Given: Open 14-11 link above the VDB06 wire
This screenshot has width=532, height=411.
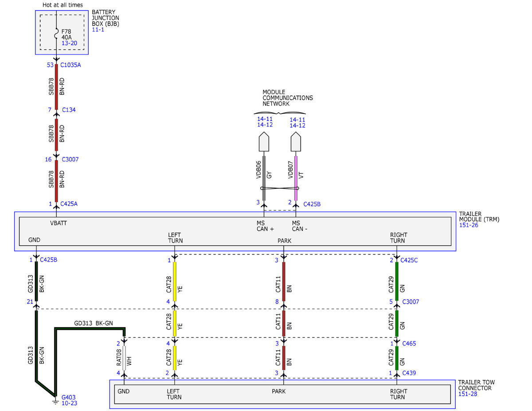Looking at the screenshot, I should (x=265, y=119).
